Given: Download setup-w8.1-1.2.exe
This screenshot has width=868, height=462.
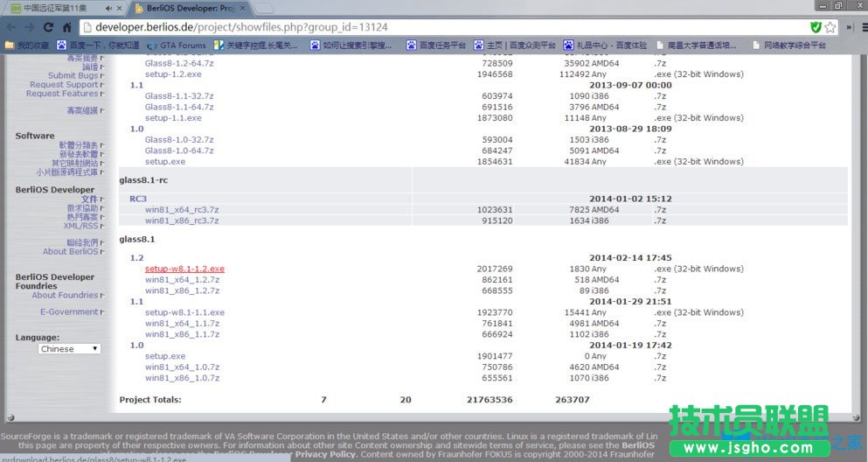Looking at the screenshot, I should [x=184, y=269].
